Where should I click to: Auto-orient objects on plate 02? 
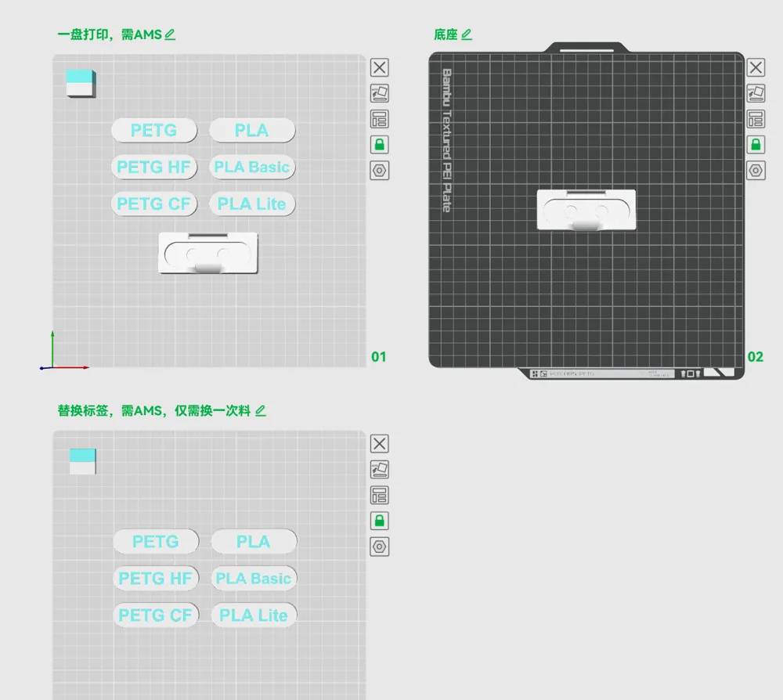(756, 93)
